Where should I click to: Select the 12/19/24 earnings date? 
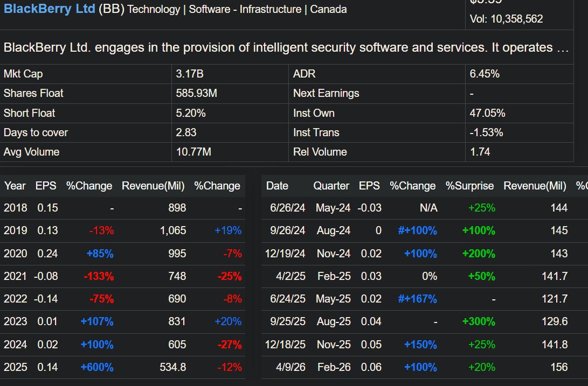285,254
